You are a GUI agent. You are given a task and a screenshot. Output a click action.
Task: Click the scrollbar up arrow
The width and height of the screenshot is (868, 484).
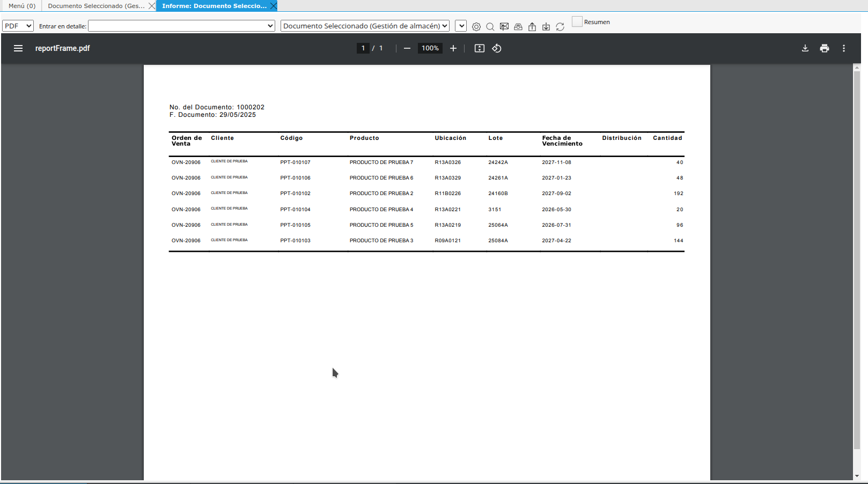[857, 68]
